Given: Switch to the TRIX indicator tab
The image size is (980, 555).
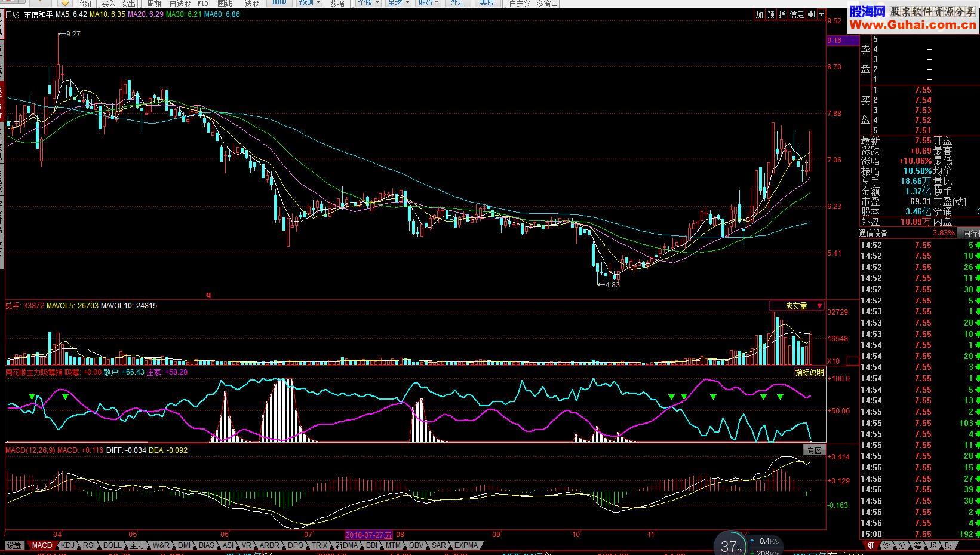Looking at the screenshot, I should [320, 545].
